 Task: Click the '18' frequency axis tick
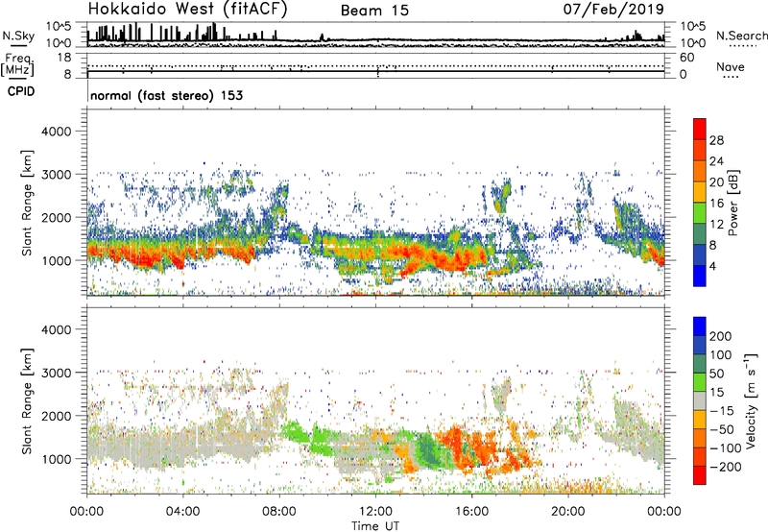coord(64,58)
